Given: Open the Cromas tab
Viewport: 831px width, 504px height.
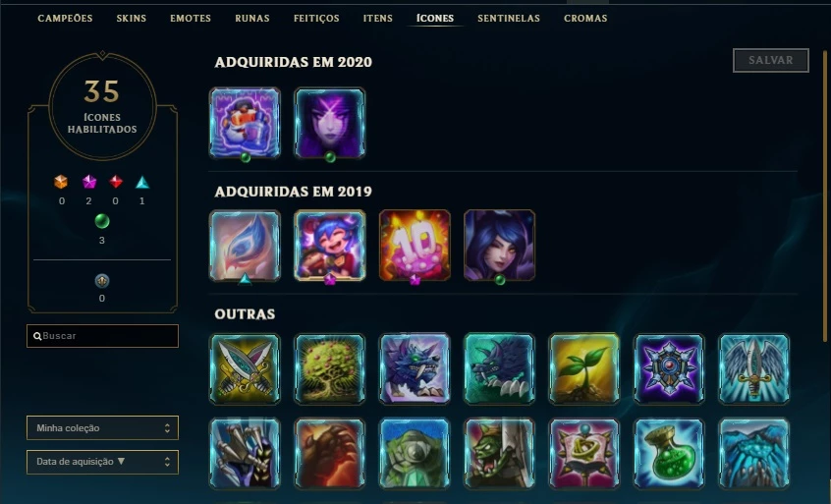Looking at the screenshot, I should click(585, 18).
